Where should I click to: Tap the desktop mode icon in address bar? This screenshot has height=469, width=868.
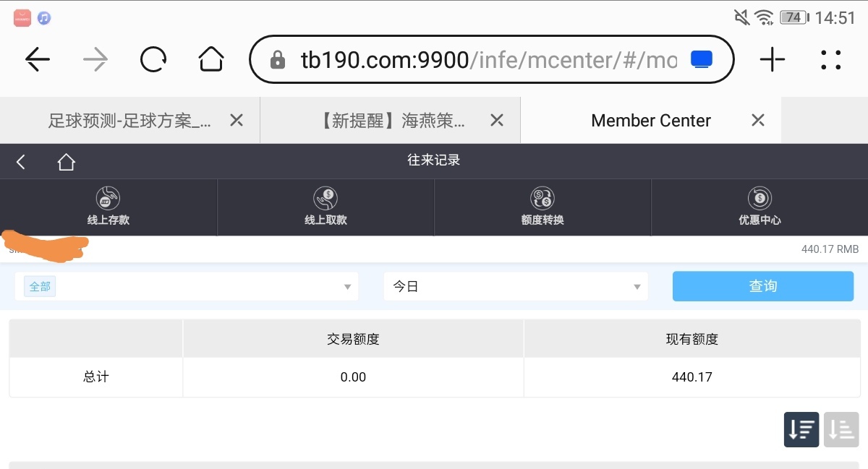pyautogui.click(x=702, y=60)
